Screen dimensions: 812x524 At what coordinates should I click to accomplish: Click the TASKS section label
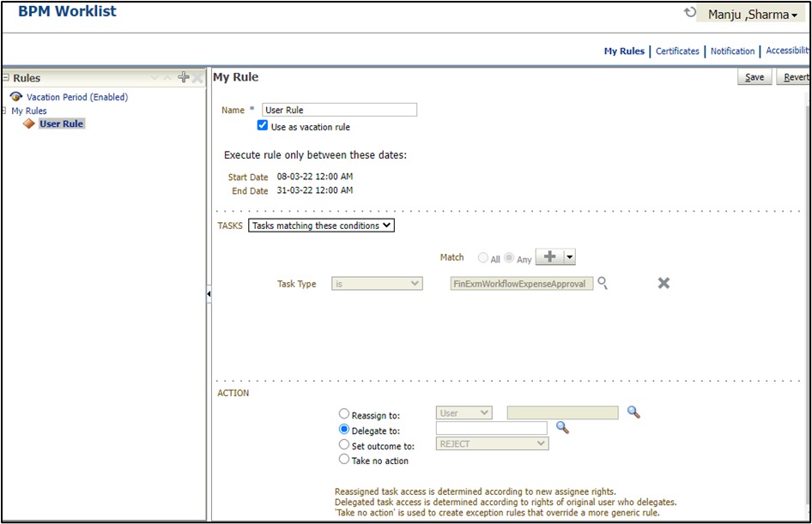click(x=230, y=226)
